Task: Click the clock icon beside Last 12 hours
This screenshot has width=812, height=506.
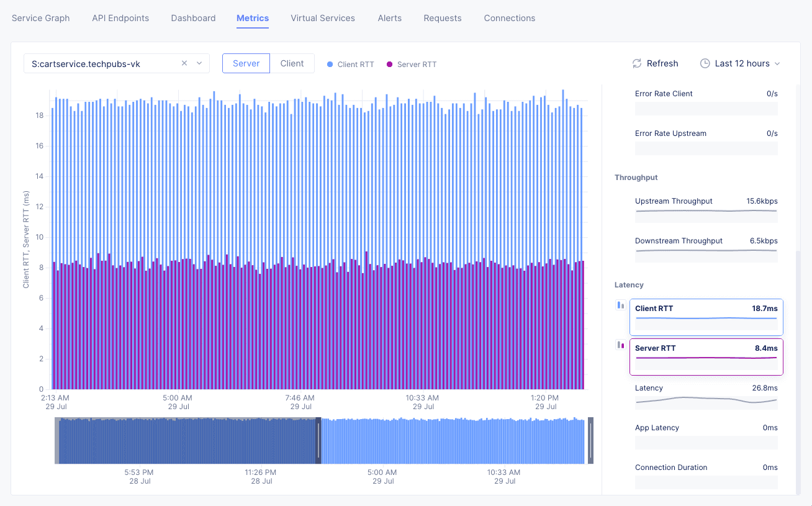Action: (705, 63)
